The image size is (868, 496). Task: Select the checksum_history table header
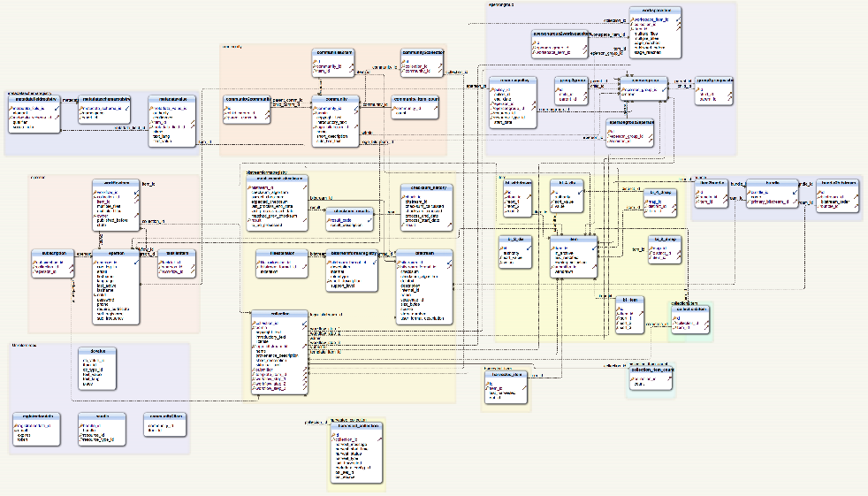[426, 187]
